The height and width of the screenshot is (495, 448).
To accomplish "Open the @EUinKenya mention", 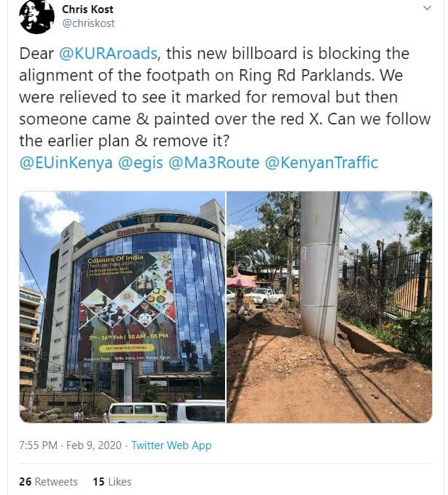I will pos(66,162).
